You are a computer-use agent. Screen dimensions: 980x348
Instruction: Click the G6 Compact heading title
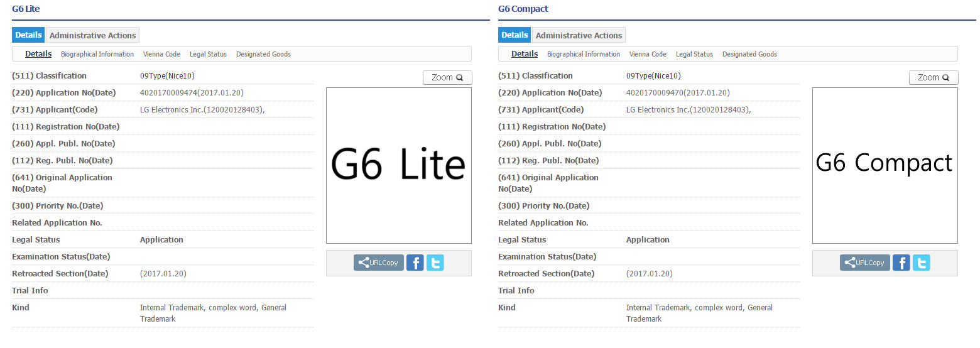click(523, 9)
